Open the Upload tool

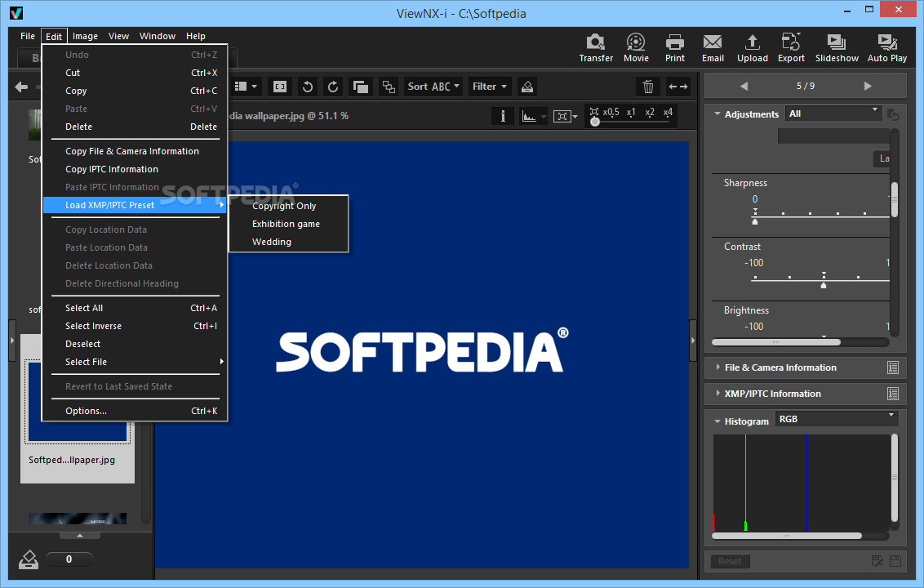pos(752,48)
